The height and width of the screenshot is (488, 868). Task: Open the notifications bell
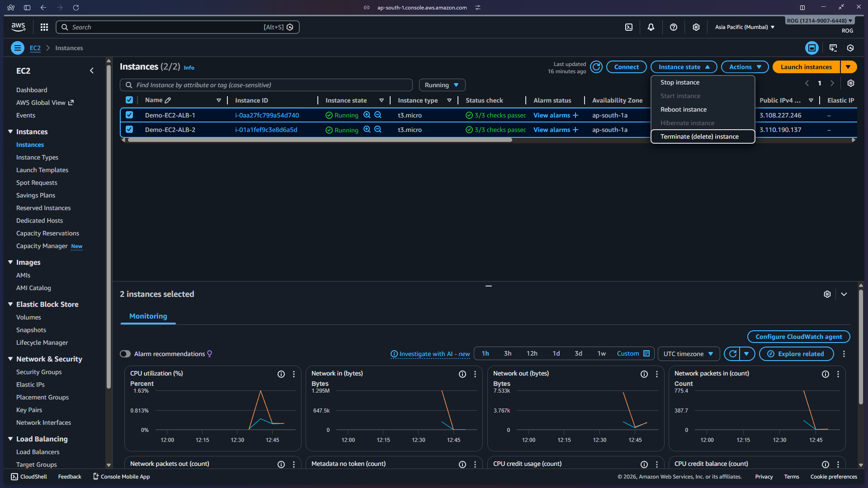point(651,27)
